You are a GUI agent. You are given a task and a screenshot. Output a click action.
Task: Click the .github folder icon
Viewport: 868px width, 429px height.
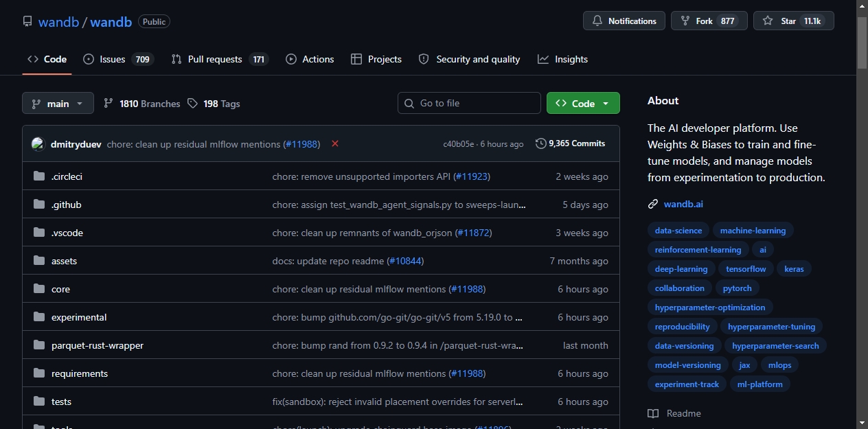(x=39, y=205)
